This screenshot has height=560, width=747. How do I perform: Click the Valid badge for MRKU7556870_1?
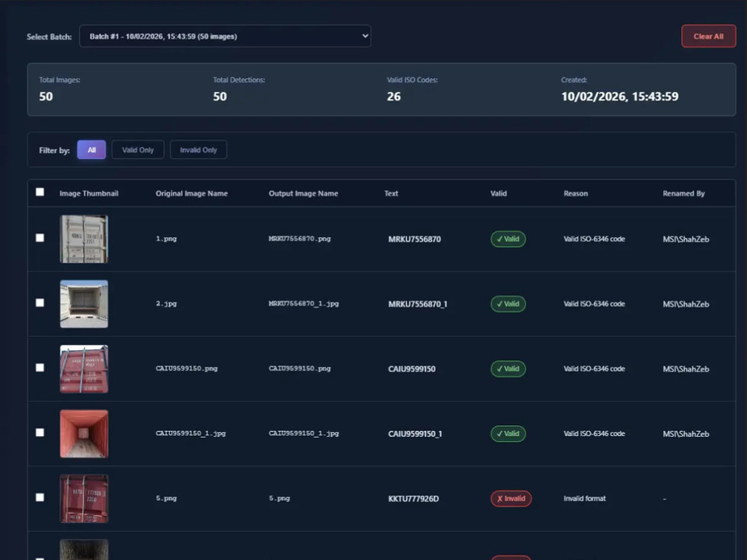coord(508,304)
